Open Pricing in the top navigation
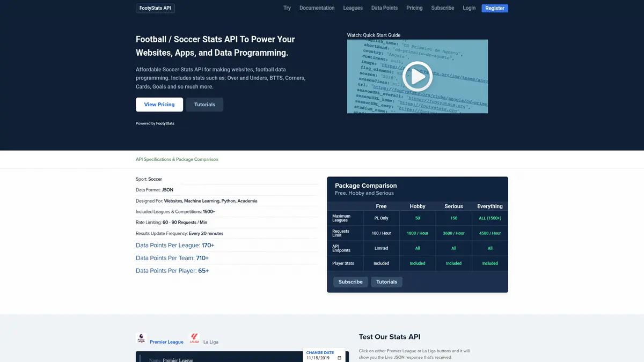This screenshot has height=362, width=644. (x=414, y=8)
